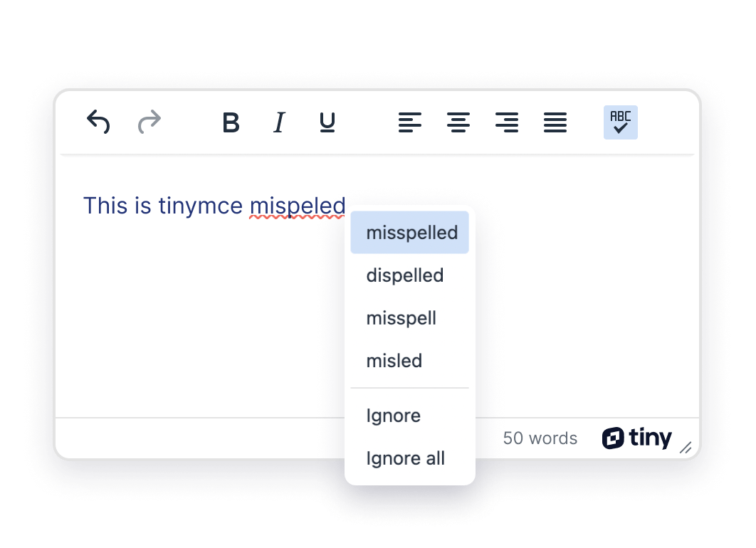The width and height of the screenshot is (756, 548).
Task: Select the Justify alignment icon
Action: pyautogui.click(x=555, y=122)
